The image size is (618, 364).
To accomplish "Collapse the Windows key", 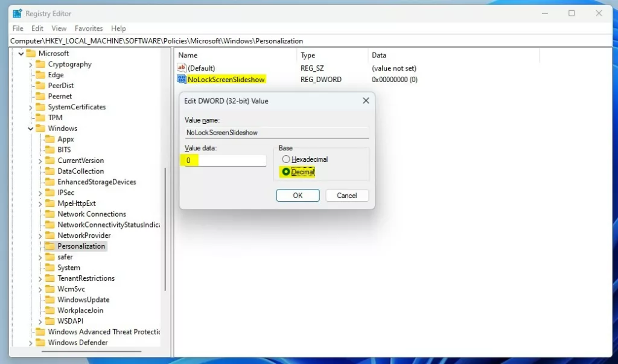I will coord(30,129).
